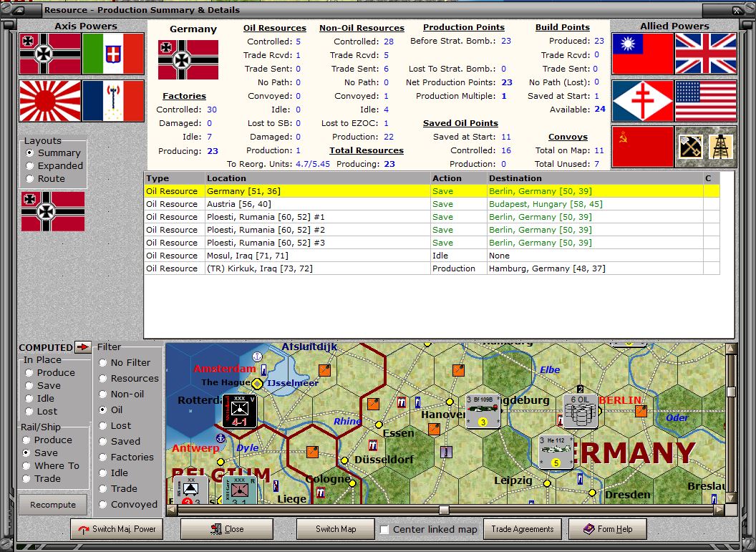Sort by the Destination column header
This screenshot has width=756, height=552.
pyautogui.click(x=595, y=178)
